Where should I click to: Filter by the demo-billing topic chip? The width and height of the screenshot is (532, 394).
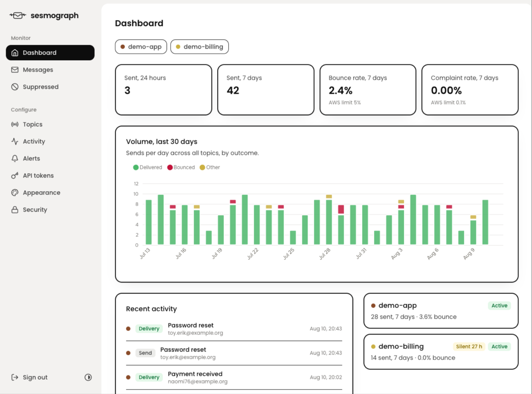point(199,47)
